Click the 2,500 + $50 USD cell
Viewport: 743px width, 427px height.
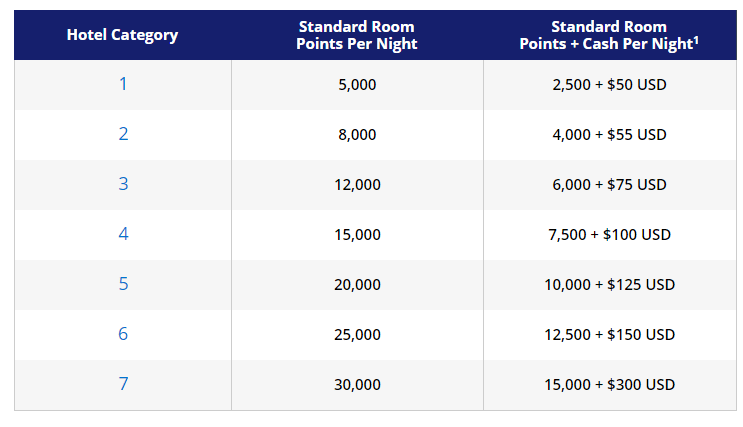[x=609, y=85]
